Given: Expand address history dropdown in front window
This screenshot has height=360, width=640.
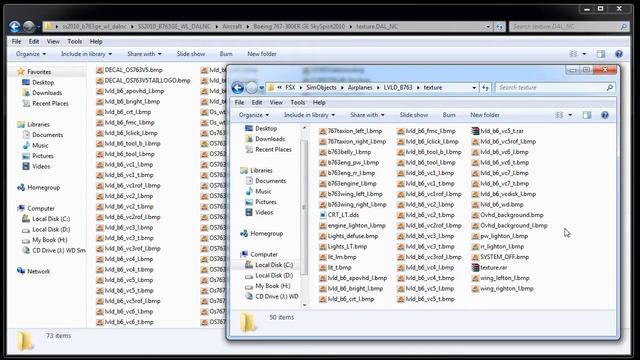Looking at the screenshot, I should (474, 87).
